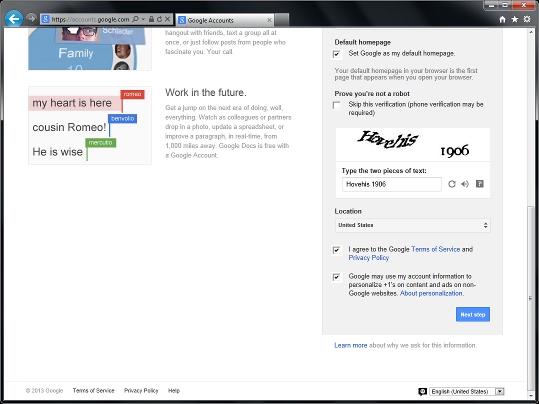
Task: Click the '© 2013 Google' footer text
Action: pyautogui.click(x=44, y=391)
